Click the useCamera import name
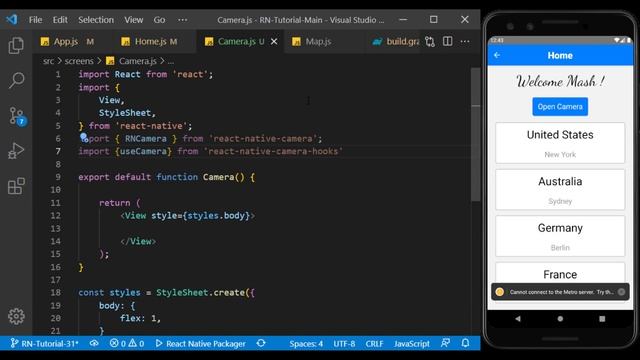Screen dimensions: 640x360 tap(143, 151)
